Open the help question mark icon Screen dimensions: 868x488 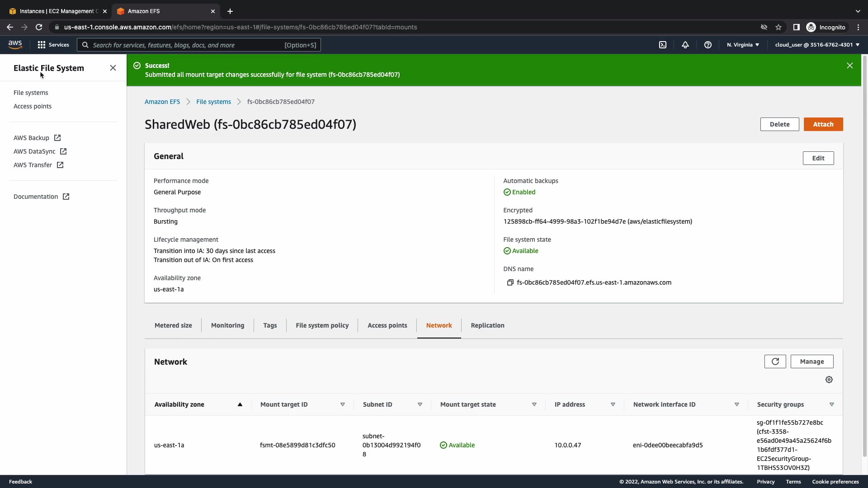[708, 45]
